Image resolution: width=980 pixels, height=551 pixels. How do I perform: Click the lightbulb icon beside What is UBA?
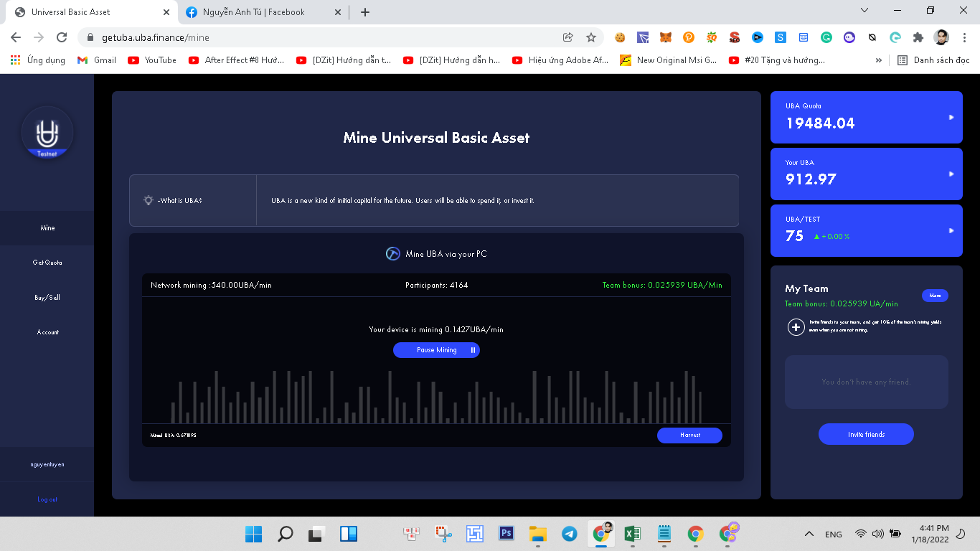[x=149, y=200]
